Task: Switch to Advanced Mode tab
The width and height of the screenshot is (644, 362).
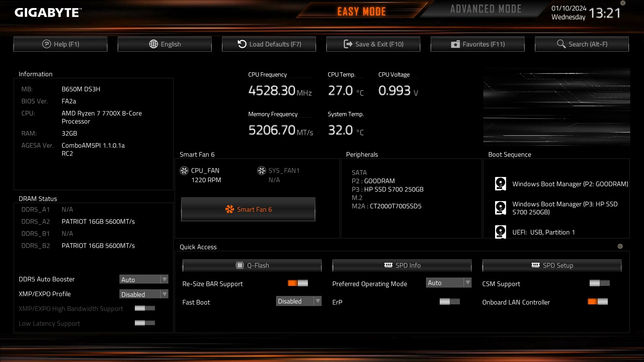Action: tap(486, 9)
